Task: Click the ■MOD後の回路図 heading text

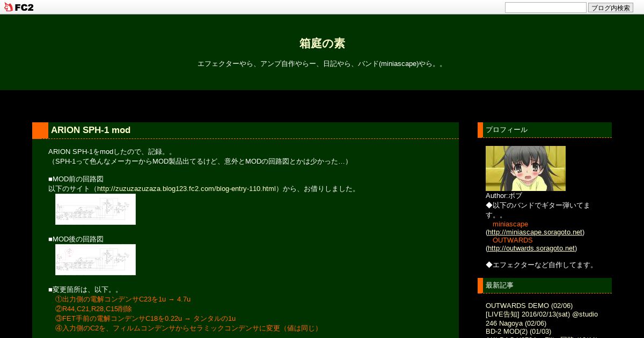Action: coord(76,239)
